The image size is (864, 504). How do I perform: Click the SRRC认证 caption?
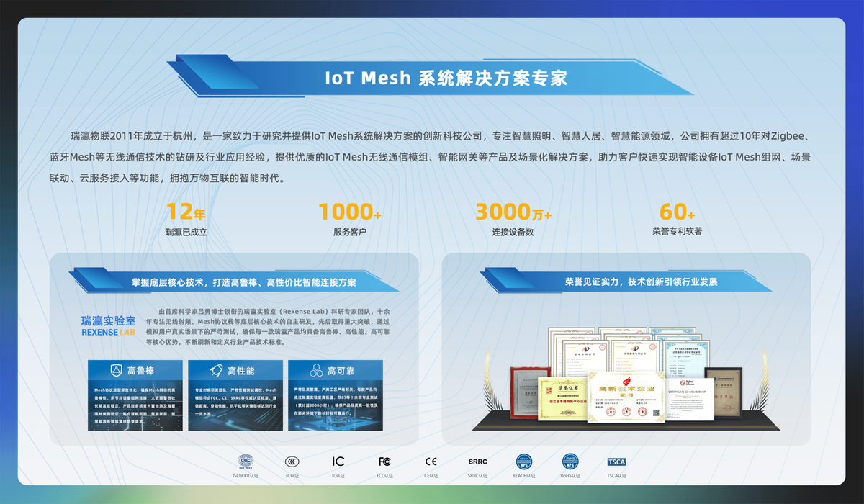tap(477, 475)
